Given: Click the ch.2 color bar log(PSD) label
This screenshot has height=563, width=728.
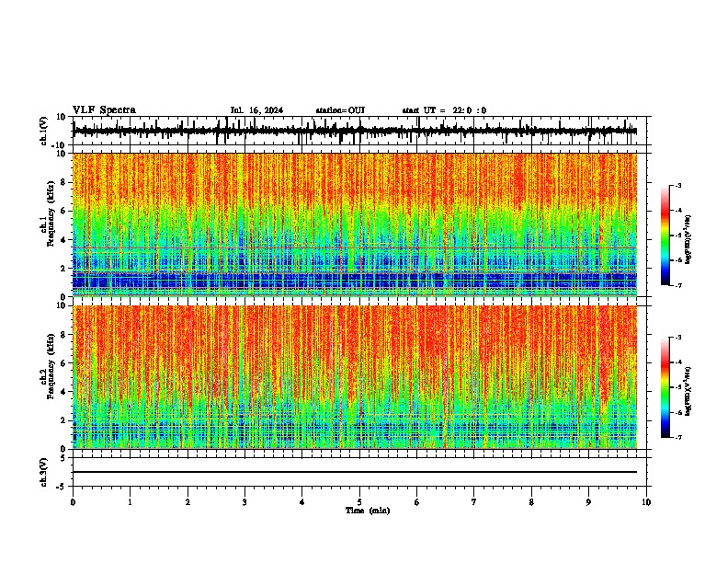Looking at the screenshot, I should (x=688, y=391).
